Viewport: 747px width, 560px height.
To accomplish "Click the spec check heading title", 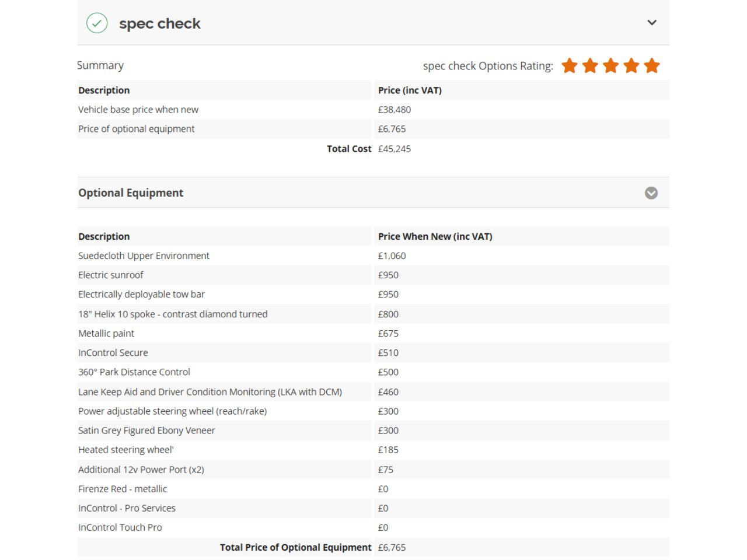I will pos(159,24).
